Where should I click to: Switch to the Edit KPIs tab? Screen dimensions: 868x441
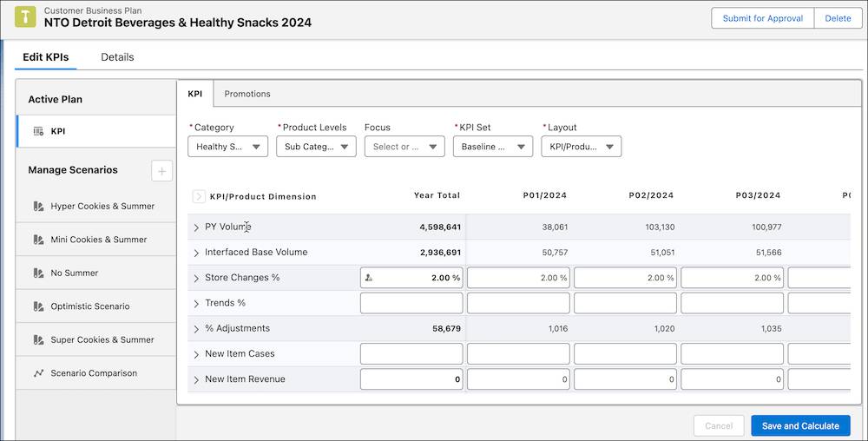tap(45, 57)
